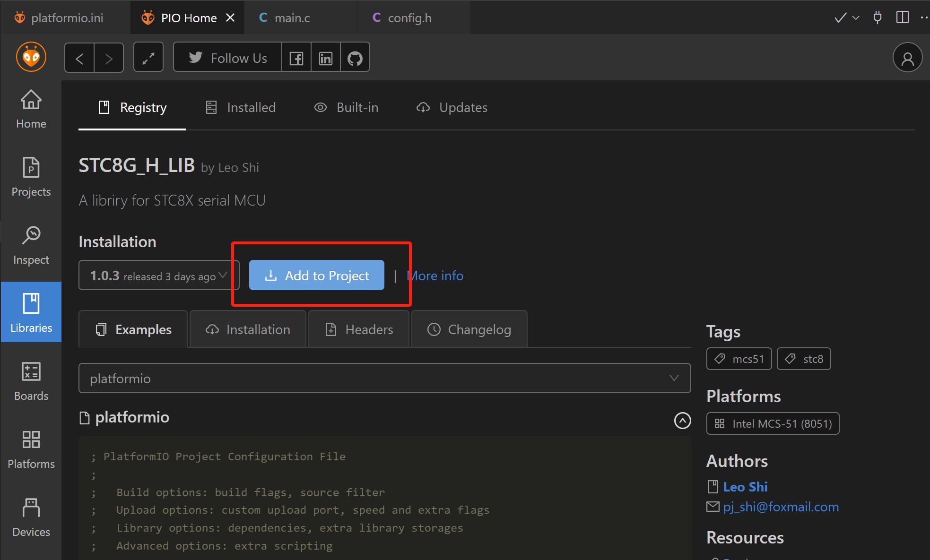Switch to the Installed tab
The width and height of the screenshot is (930, 560).
[x=241, y=108]
